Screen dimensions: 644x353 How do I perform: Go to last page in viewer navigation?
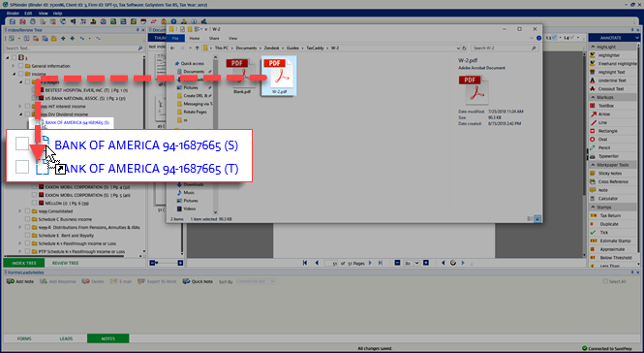381,263
